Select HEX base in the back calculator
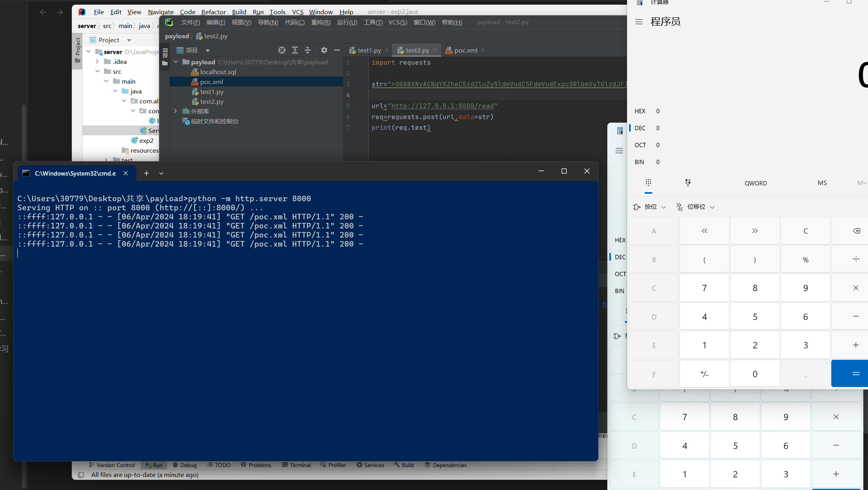This screenshot has width=868, height=490. [620, 240]
